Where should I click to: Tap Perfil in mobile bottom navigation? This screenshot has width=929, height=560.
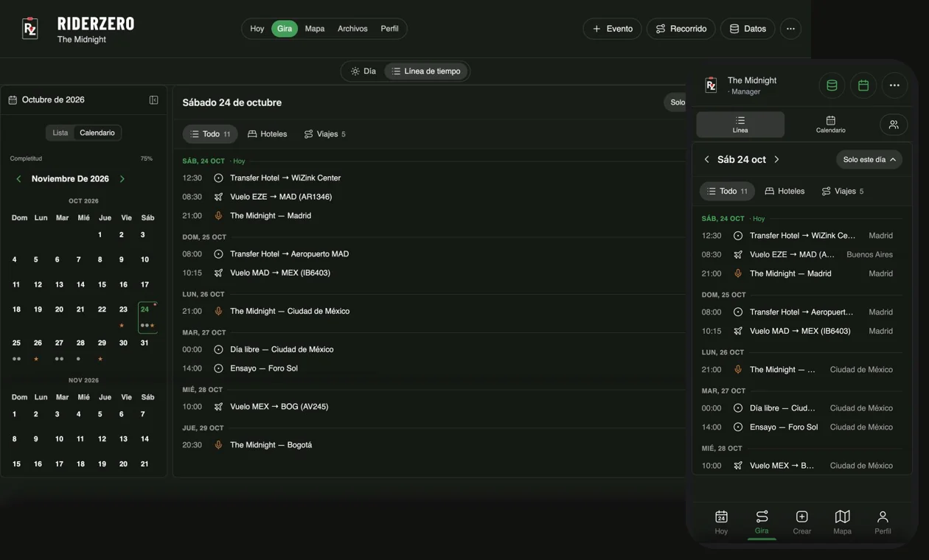(883, 522)
